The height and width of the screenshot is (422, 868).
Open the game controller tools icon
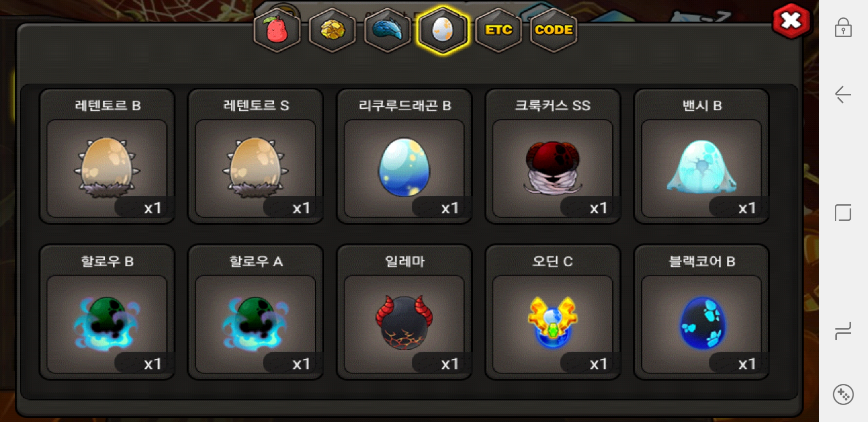pos(843,395)
